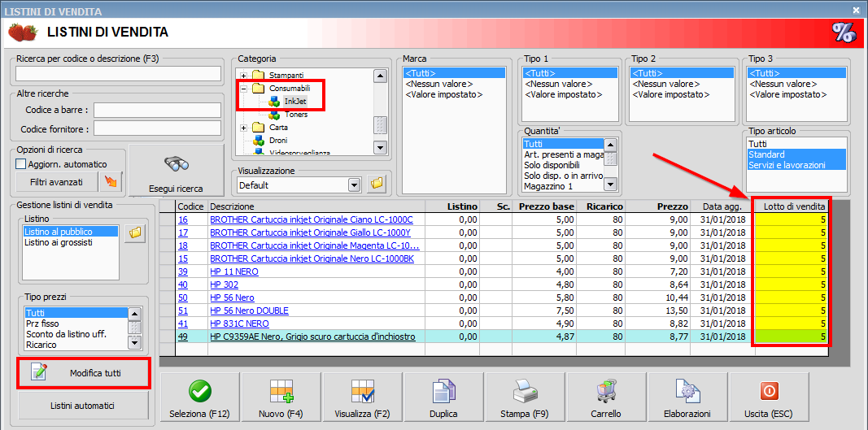Image resolution: width=868 pixels, height=430 pixels.
Task: Open the Carrello cart button
Action: [x=605, y=397]
